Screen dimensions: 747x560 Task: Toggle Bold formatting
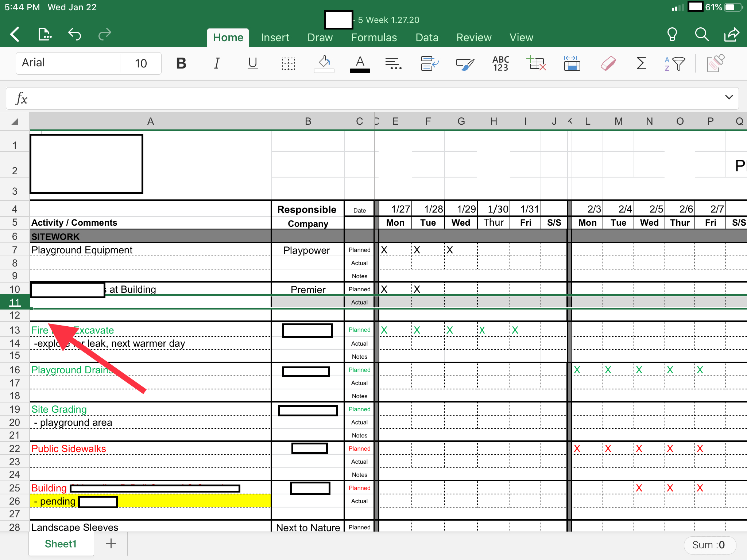tap(181, 63)
